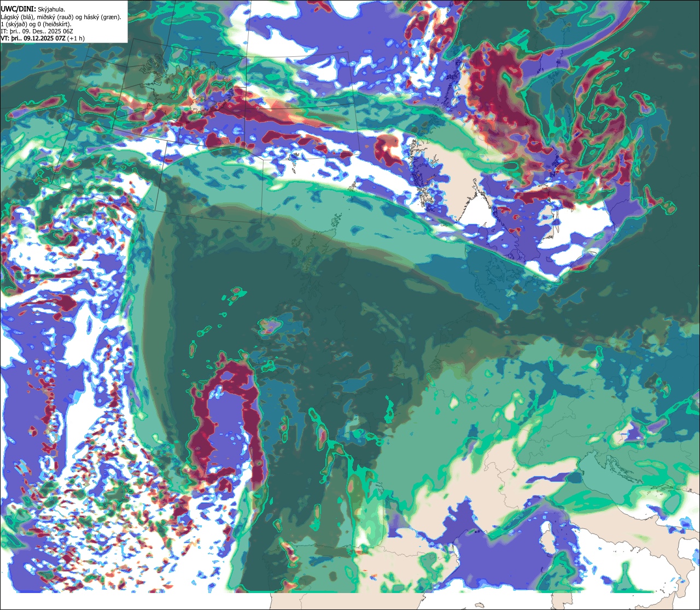Image resolution: width=700 pixels, height=610 pixels.
Task: Click the line 'Lágský (blá), miðský (rauð) og háský (græn).'
Action: point(61,17)
